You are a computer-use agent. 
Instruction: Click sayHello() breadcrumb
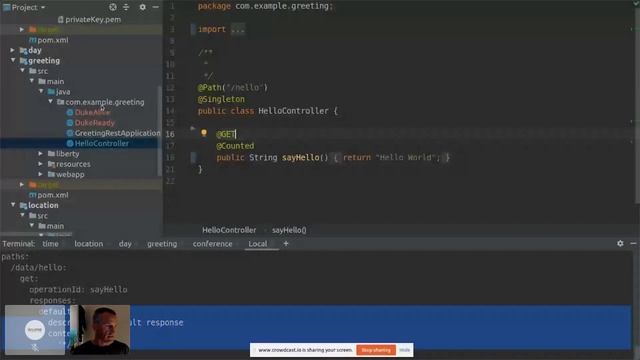(289, 230)
